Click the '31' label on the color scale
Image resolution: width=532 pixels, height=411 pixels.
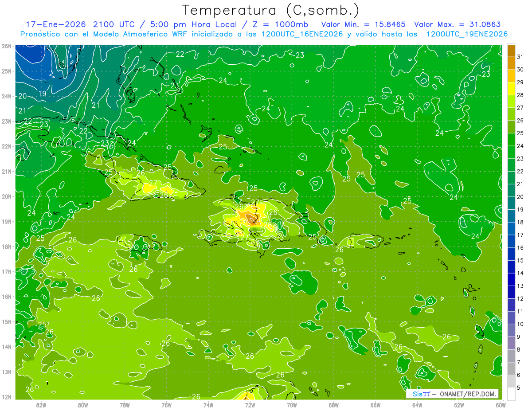click(x=520, y=57)
